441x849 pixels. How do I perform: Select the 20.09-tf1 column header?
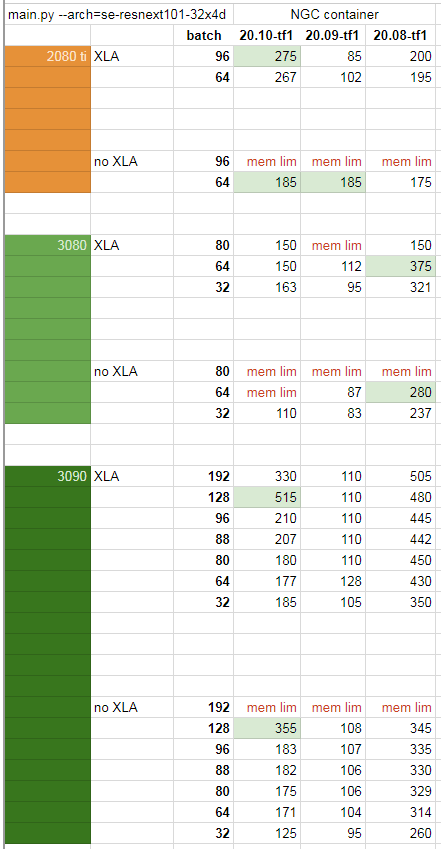click(x=333, y=35)
